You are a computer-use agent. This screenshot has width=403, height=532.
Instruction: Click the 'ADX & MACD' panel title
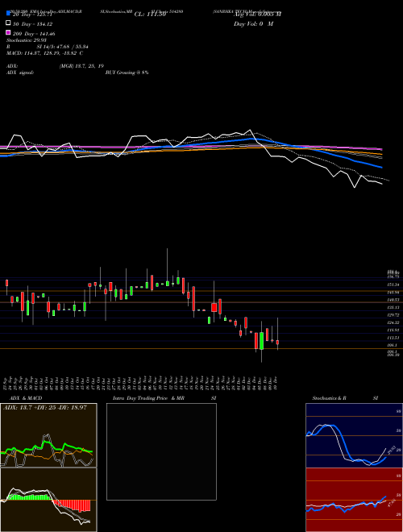(x=26, y=398)
